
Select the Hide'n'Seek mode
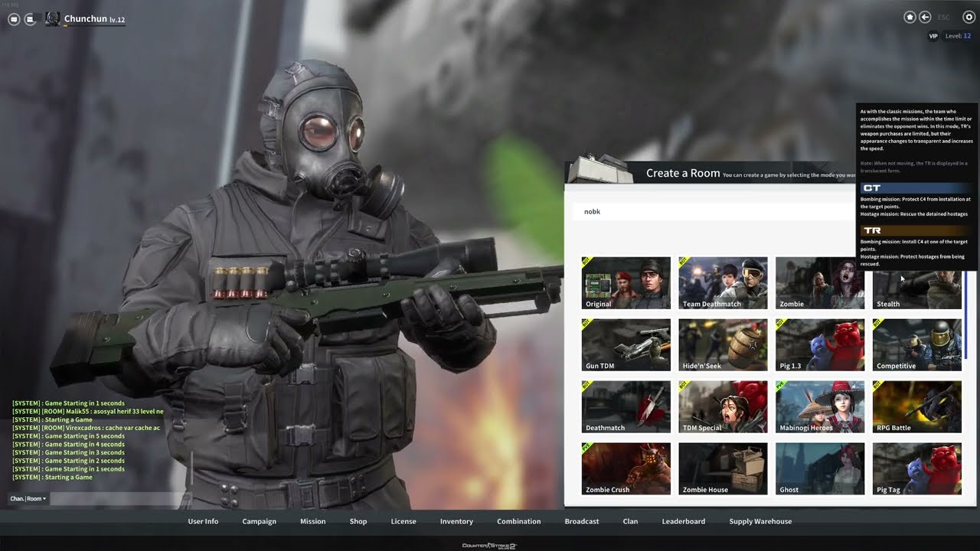click(x=723, y=345)
